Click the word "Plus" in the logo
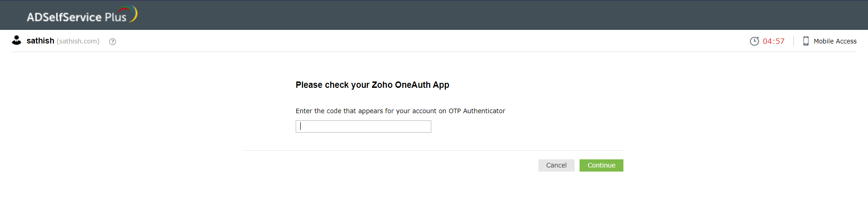 [116, 17]
